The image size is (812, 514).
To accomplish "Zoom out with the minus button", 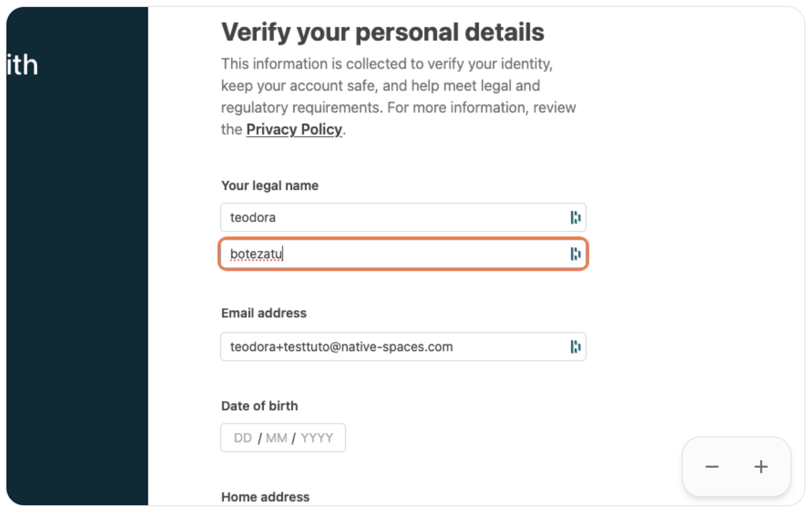I will (712, 467).
